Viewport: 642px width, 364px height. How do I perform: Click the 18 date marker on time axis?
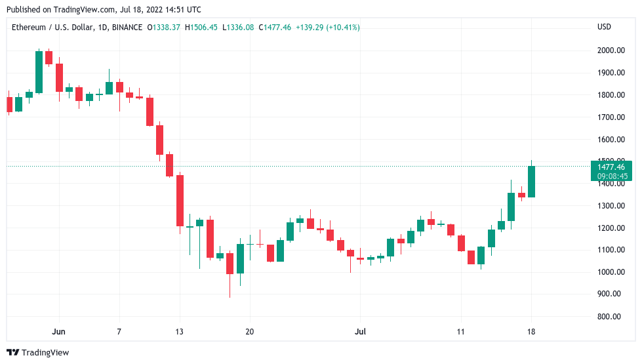(x=531, y=332)
